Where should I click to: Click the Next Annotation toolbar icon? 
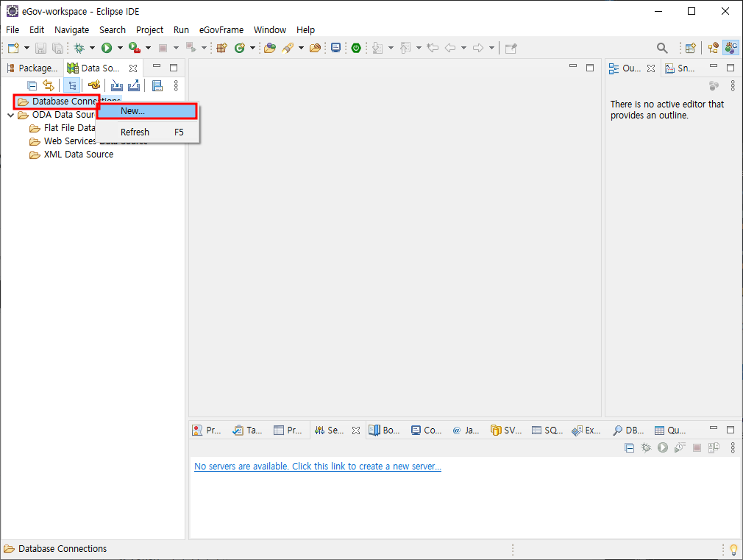(377, 48)
